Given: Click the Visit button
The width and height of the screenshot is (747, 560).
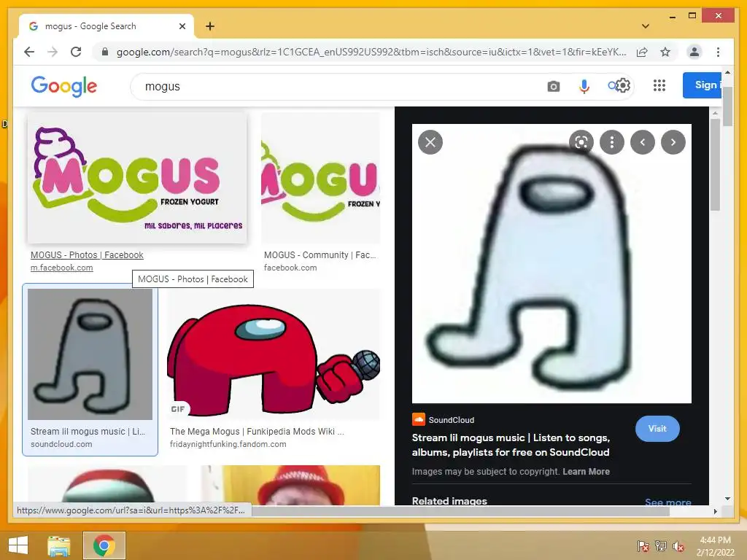Looking at the screenshot, I should coord(657,429).
